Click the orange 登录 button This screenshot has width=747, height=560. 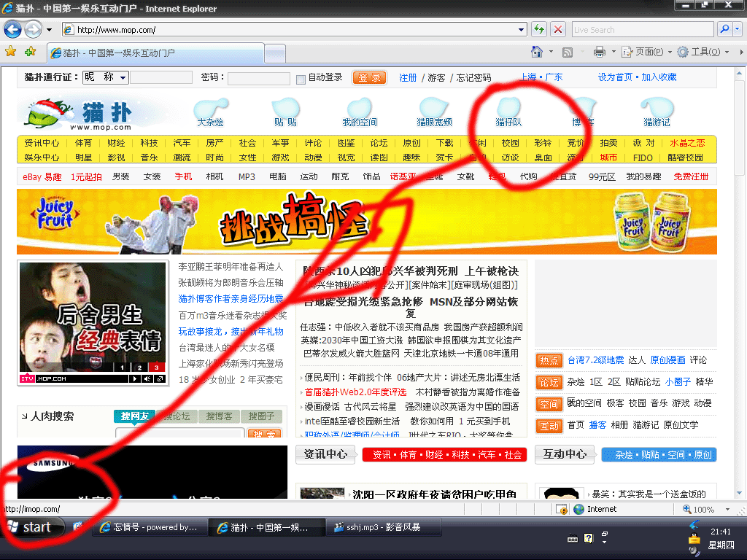pyautogui.click(x=369, y=77)
